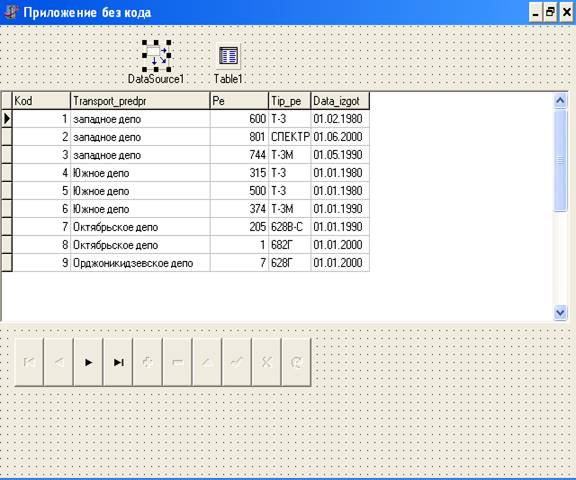Click the refresh data navigator button
Screen dimensions: 576x480
[x=296, y=362]
